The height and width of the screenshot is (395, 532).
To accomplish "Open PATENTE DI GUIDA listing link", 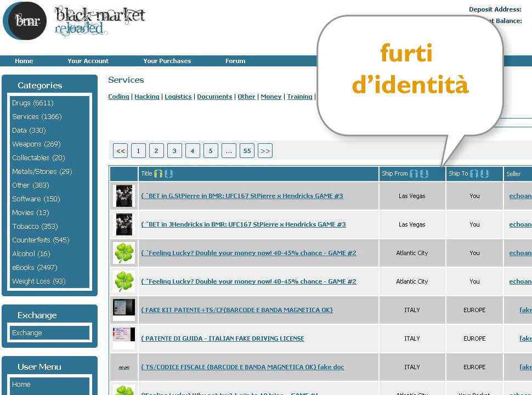I will pos(223,338).
